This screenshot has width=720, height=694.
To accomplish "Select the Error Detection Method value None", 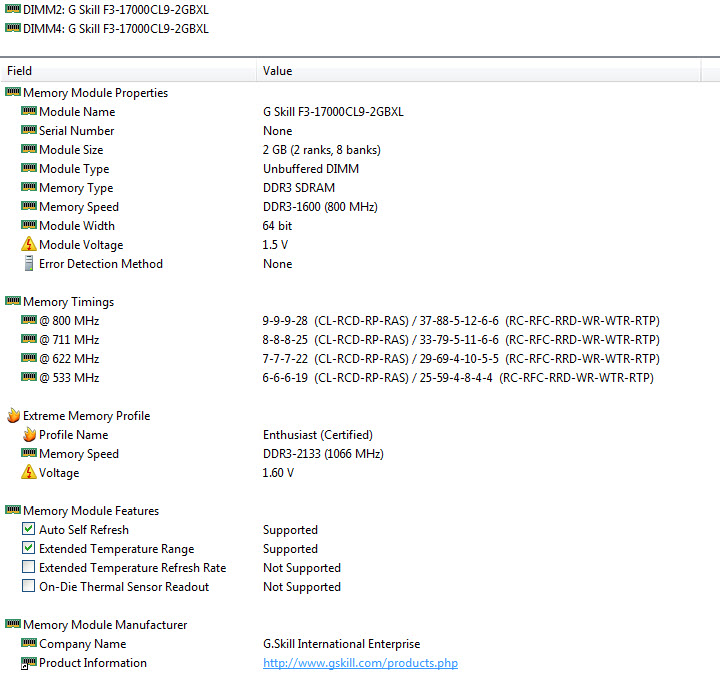I will (x=278, y=264).
